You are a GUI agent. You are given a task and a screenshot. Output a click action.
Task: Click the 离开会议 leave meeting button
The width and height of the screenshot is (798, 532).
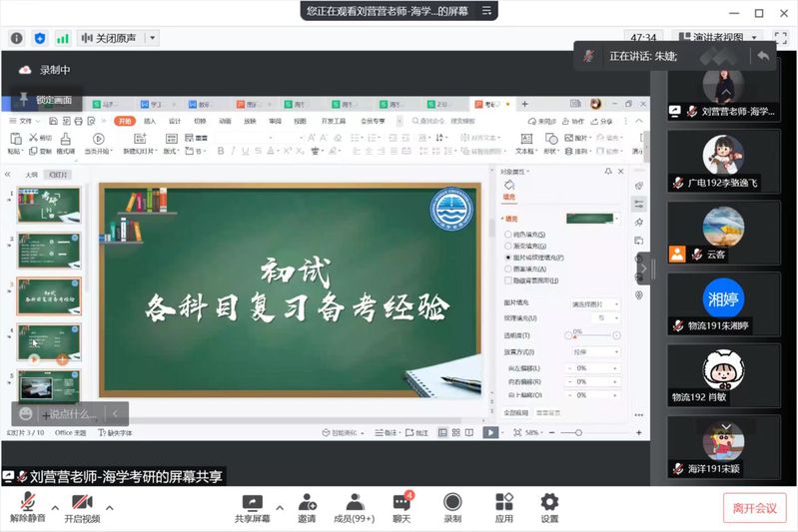coord(755,508)
